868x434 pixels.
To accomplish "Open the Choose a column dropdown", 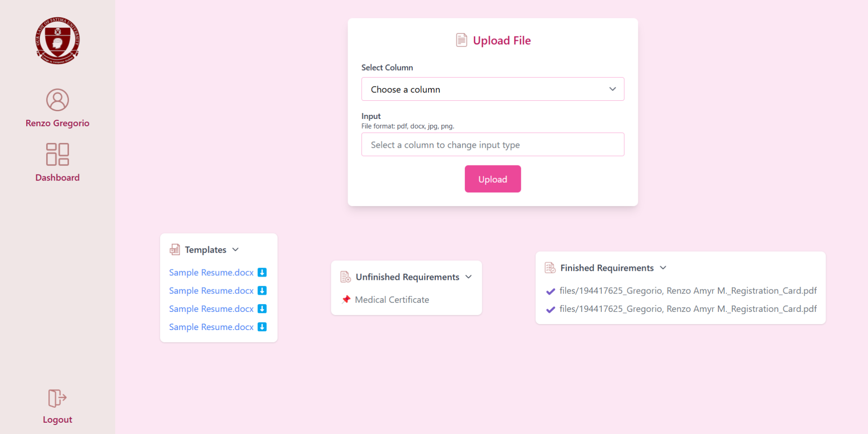I will pos(493,89).
